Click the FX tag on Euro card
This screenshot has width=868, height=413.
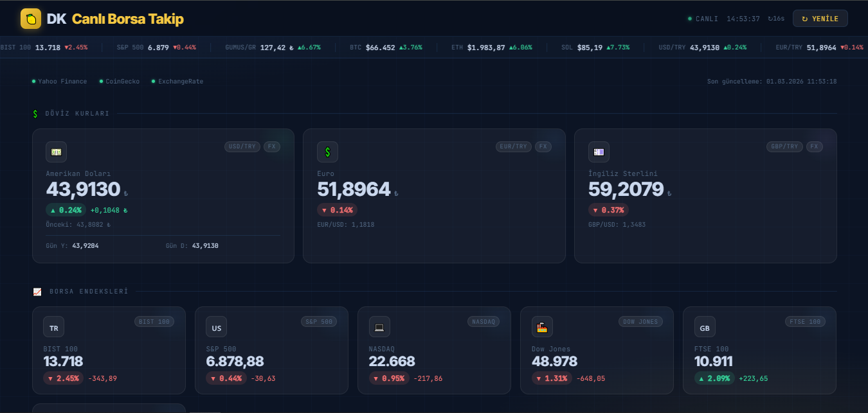[x=543, y=146]
